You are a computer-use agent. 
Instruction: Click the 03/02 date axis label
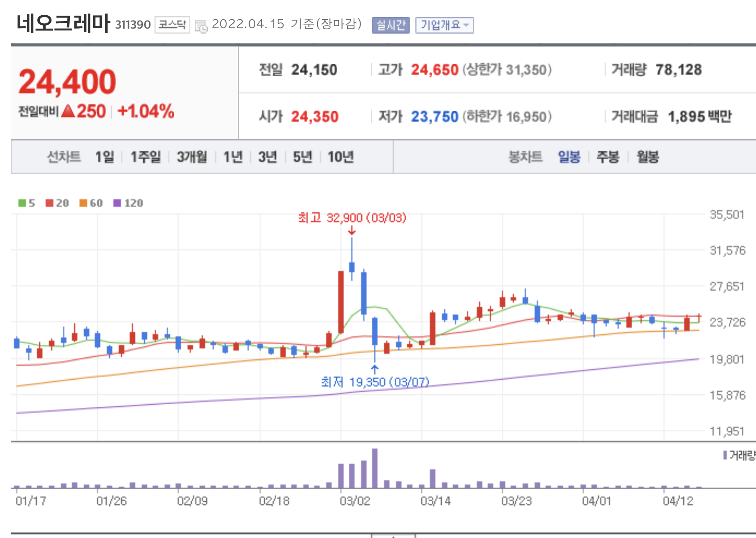(355, 501)
